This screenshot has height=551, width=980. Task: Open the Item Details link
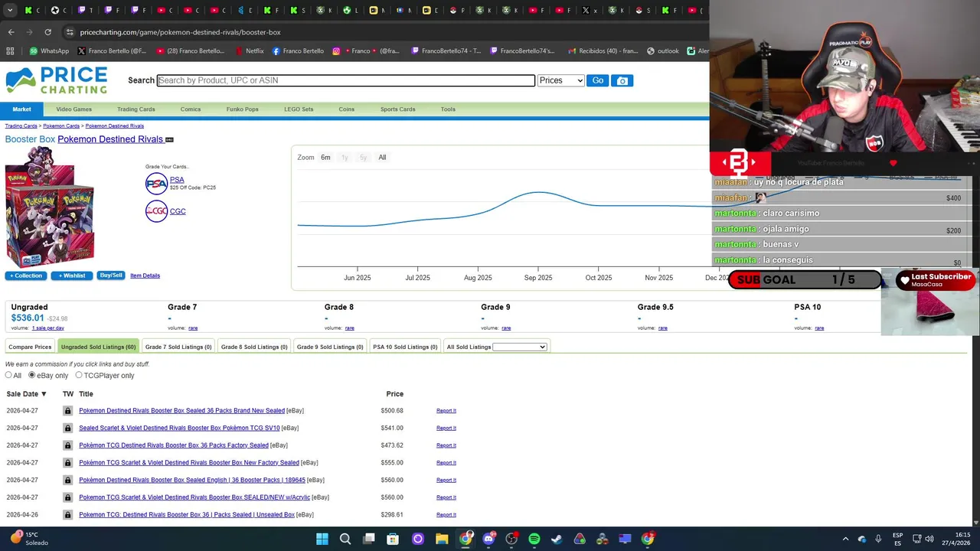(145, 275)
